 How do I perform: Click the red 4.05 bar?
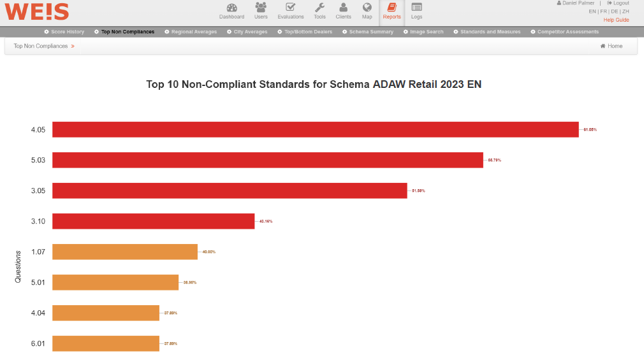point(315,129)
